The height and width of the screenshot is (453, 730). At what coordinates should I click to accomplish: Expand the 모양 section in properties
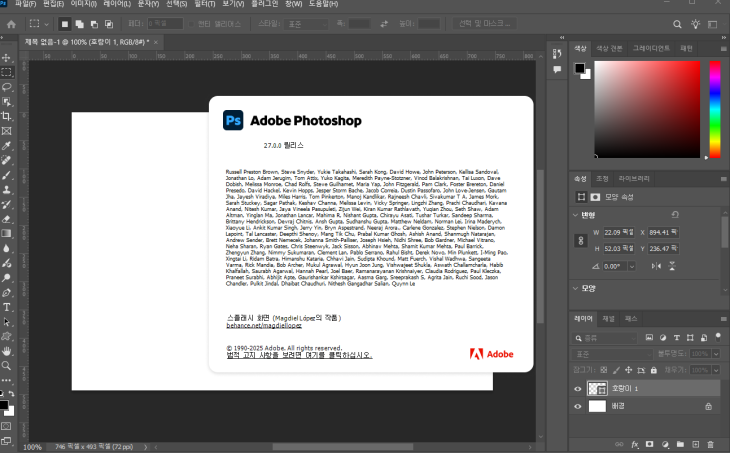[578, 288]
